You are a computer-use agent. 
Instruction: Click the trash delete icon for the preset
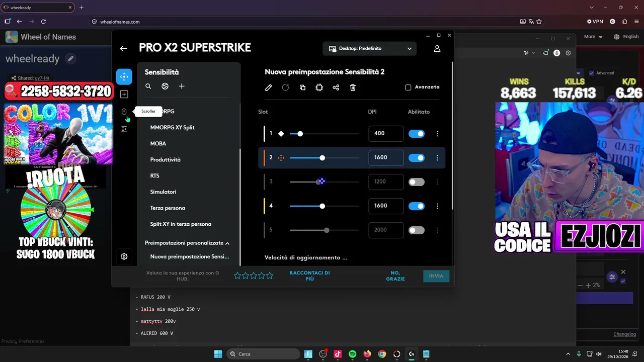pyautogui.click(x=353, y=87)
